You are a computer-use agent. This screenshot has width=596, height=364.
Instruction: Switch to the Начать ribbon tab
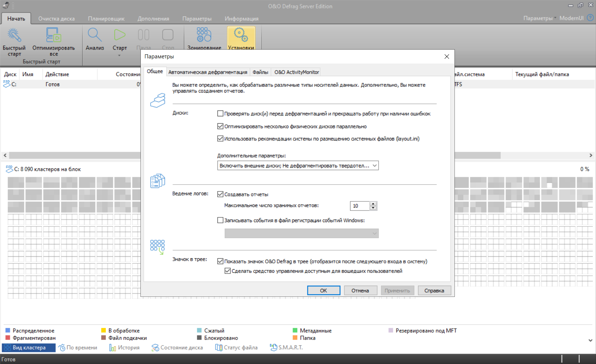click(16, 19)
